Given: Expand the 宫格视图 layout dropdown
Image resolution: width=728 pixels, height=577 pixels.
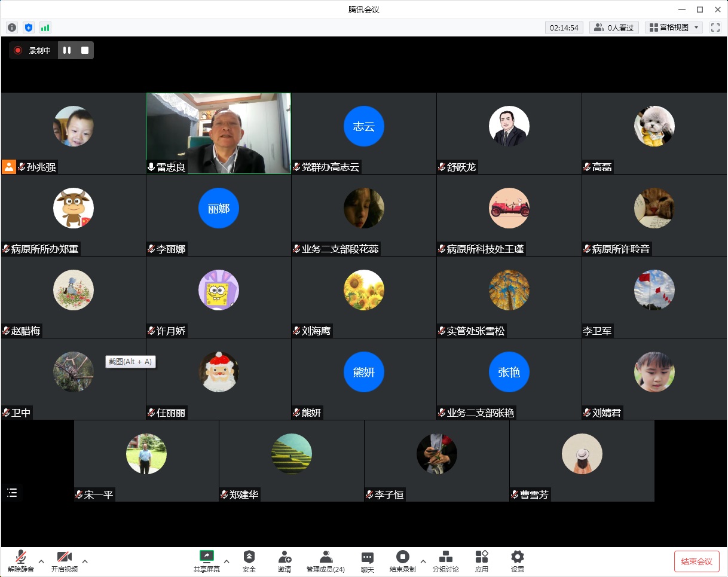Looking at the screenshot, I should [x=673, y=28].
